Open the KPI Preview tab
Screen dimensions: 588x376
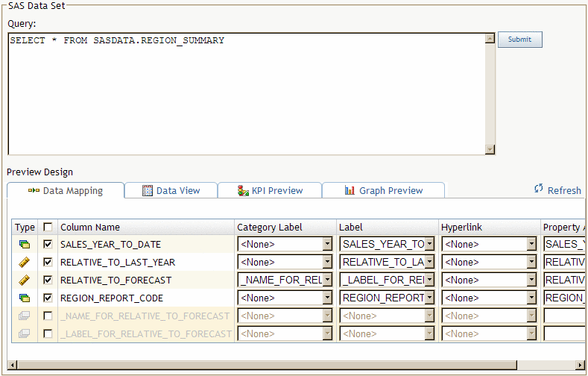[270, 190]
